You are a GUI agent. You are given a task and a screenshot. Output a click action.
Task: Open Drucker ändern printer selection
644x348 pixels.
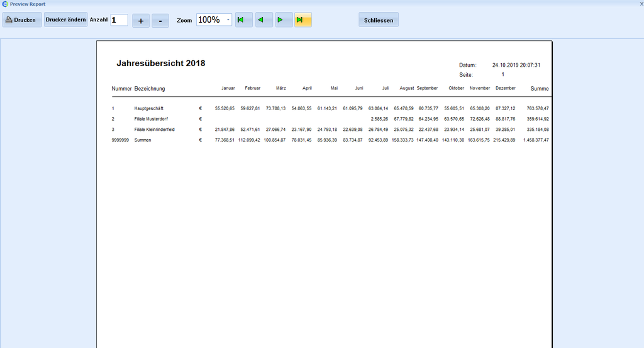coord(65,20)
